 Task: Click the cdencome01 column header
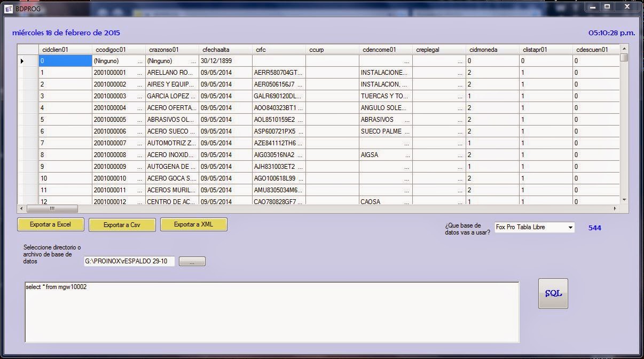point(386,50)
